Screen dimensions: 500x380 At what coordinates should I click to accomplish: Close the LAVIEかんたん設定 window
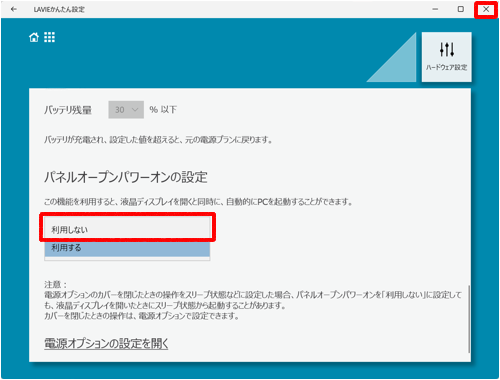pos(486,9)
